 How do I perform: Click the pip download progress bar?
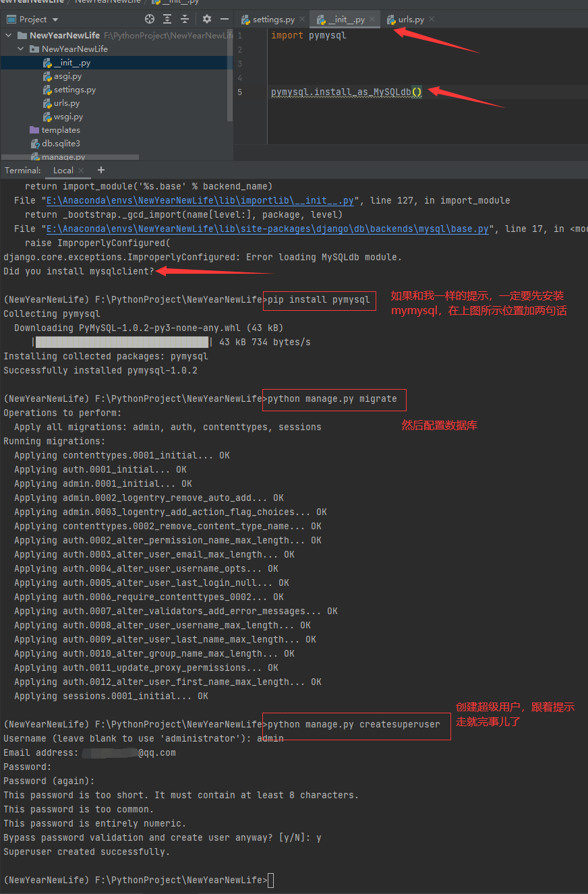tap(122, 342)
